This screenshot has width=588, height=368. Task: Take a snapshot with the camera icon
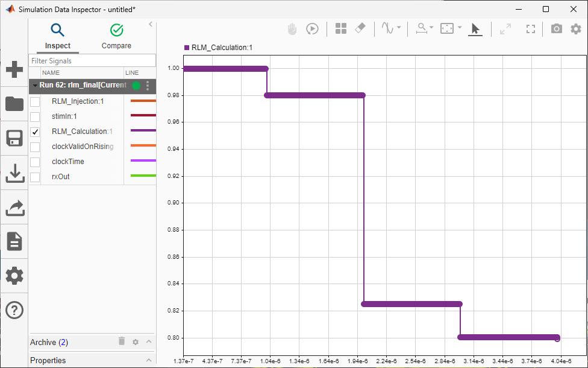coord(556,28)
